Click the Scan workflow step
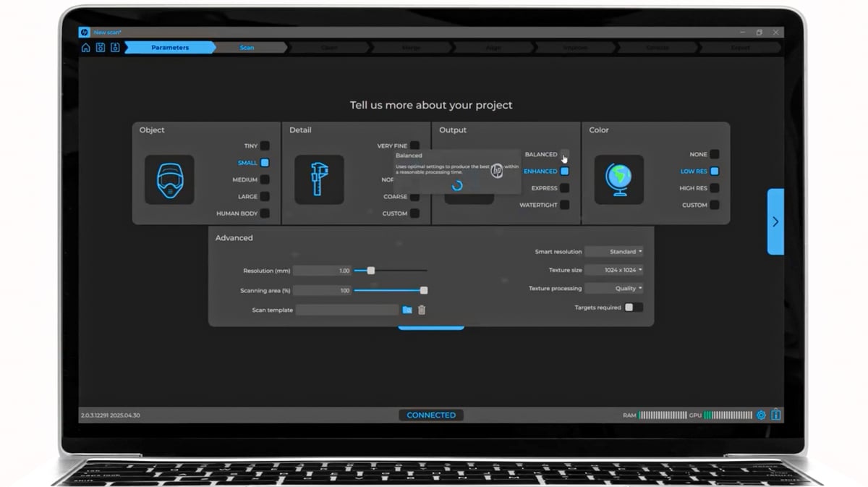This screenshot has height=487, width=868. point(247,48)
